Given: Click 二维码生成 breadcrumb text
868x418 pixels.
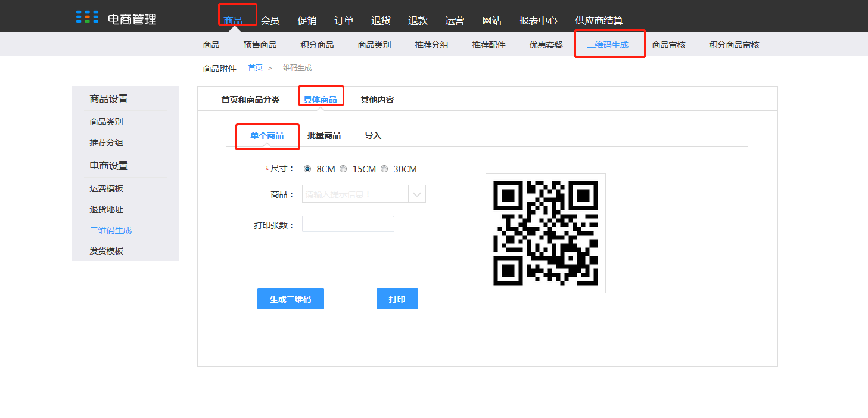Looking at the screenshot, I should click(x=294, y=68).
